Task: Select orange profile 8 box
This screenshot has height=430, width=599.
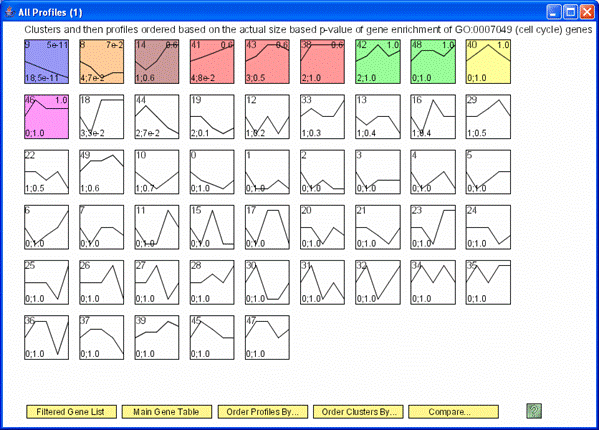Action: pyautogui.click(x=102, y=61)
